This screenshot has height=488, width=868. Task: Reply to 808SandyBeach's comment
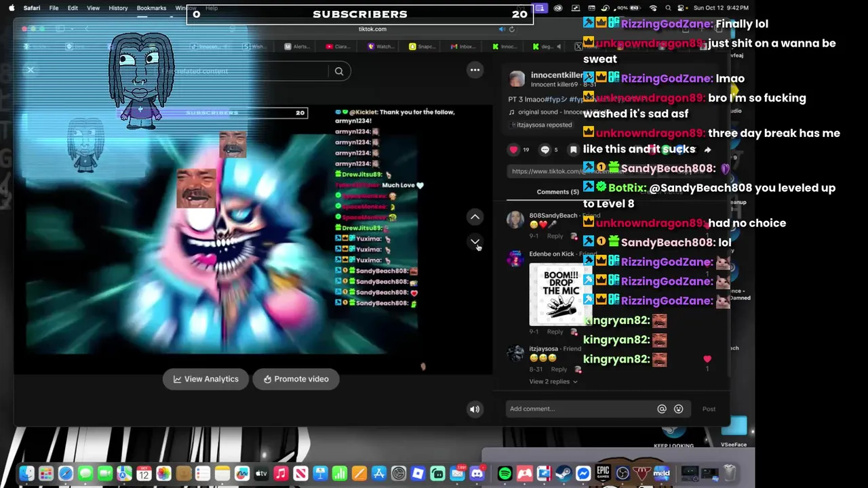click(555, 237)
